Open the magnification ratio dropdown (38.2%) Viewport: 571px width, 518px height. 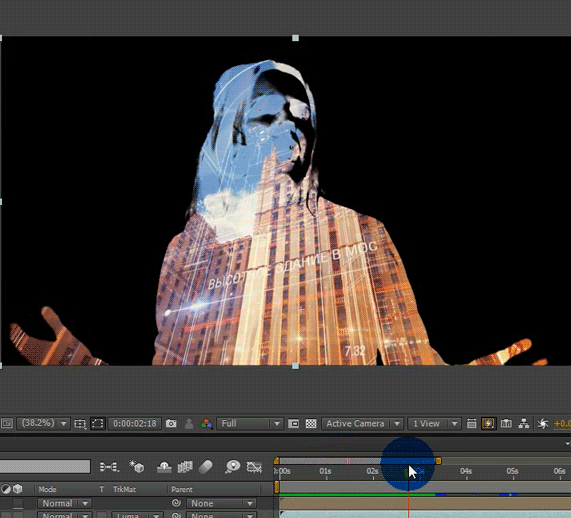coord(43,423)
